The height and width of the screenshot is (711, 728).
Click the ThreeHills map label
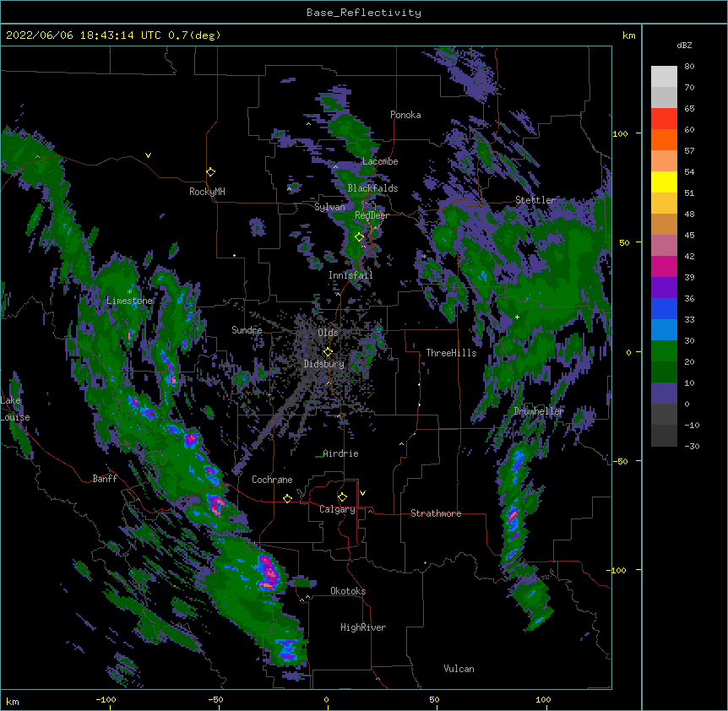[452, 353]
